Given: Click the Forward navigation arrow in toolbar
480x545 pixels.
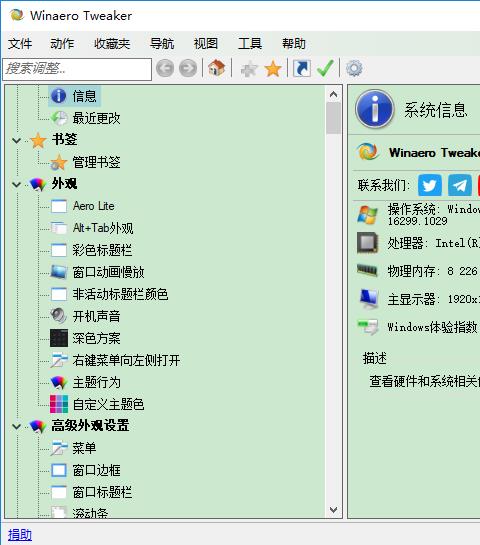Looking at the screenshot, I should (x=188, y=68).
